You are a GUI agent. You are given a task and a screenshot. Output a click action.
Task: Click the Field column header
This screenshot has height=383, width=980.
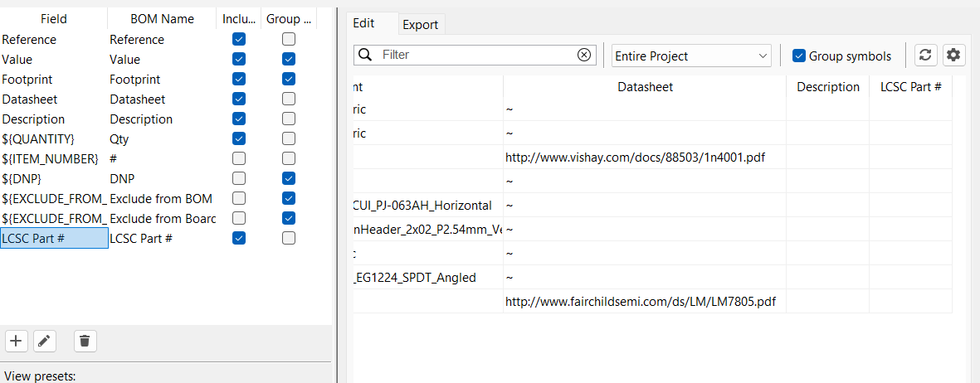54,19
